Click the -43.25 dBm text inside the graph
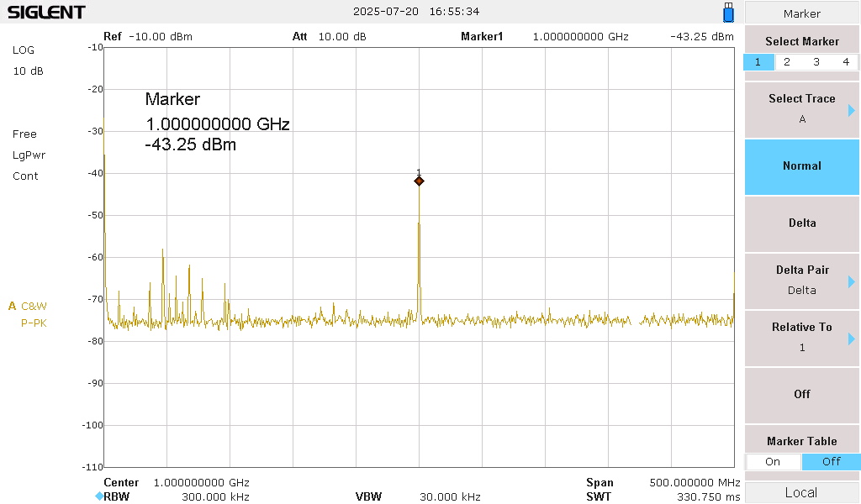861x504 pixels. 191,144
